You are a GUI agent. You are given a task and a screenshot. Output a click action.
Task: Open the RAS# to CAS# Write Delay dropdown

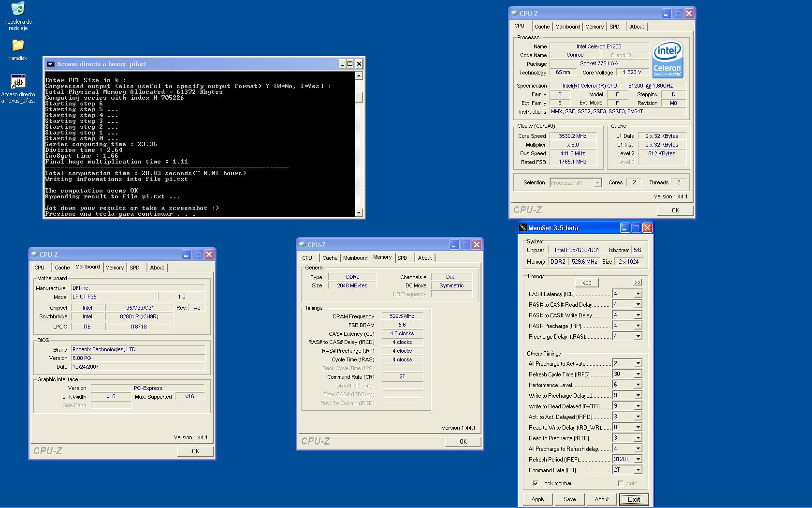tap(638, 315)
